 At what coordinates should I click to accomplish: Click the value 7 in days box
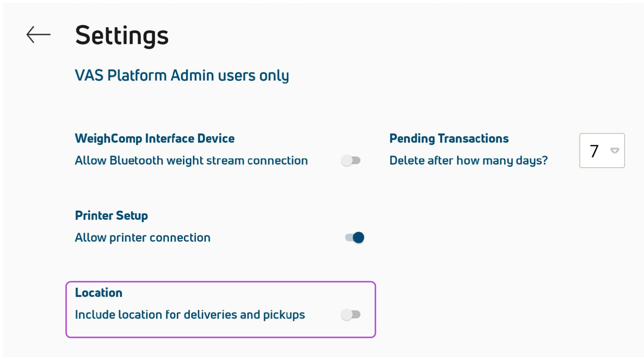[594, 151]
